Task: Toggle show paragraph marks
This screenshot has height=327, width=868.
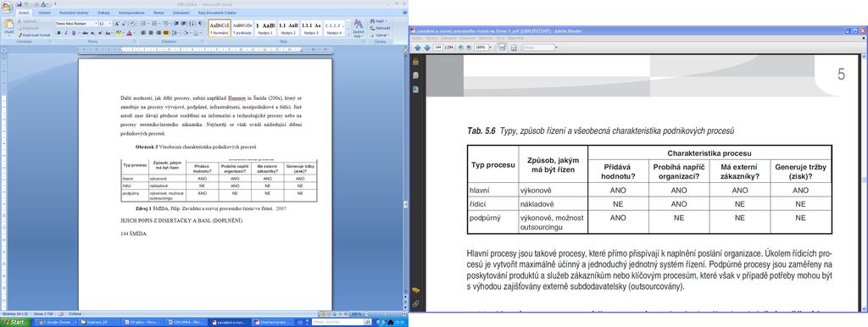Action: point(199,24)
